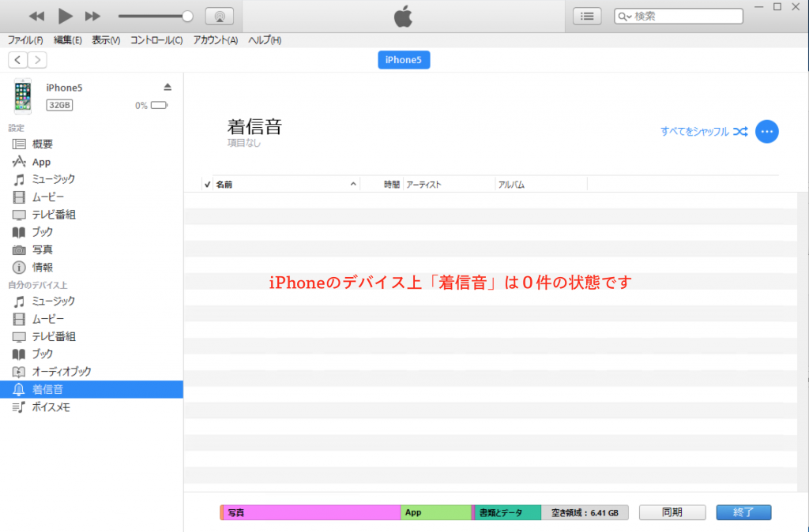Select 着信音 in the sidebar
Viewport: 809px width, 532px height.
[92, 389]
